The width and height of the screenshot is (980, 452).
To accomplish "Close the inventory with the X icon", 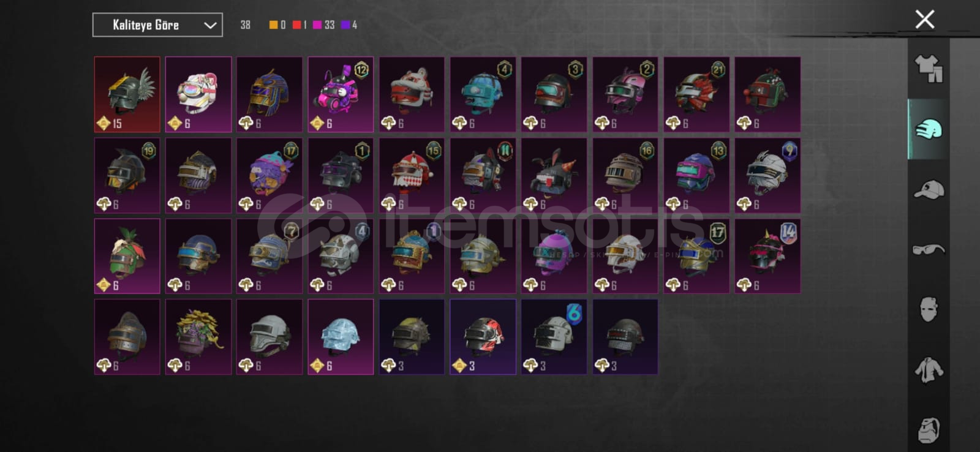I will (x=924, y=19).
